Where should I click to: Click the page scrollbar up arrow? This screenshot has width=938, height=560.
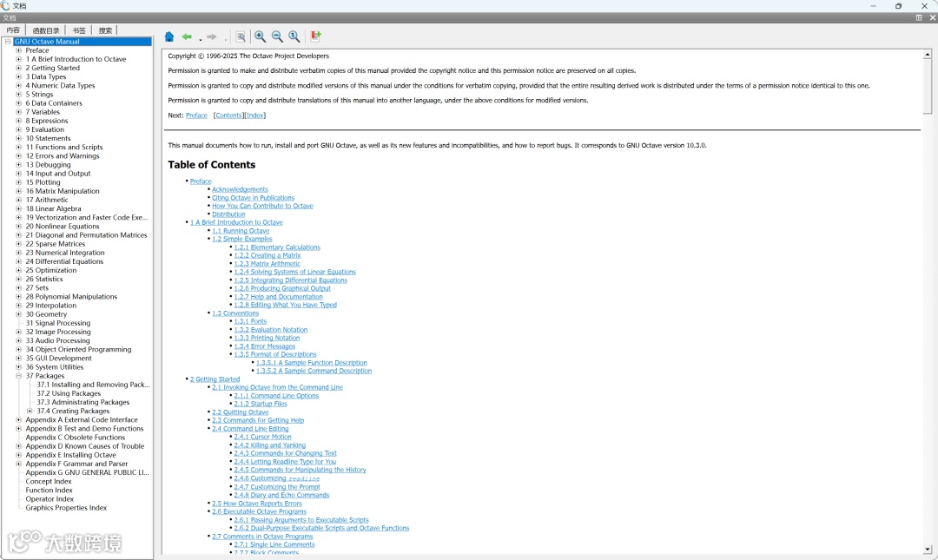[x=928, y=55]
